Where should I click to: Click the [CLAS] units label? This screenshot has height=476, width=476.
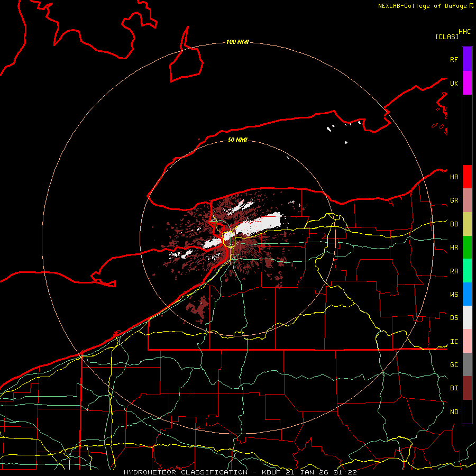[x=447, y=36]
